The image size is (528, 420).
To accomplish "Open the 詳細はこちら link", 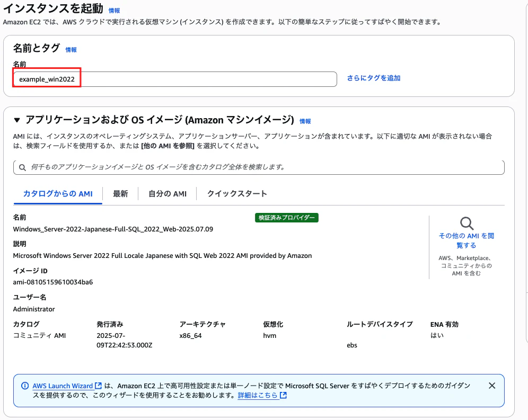I will pos(258,395).
